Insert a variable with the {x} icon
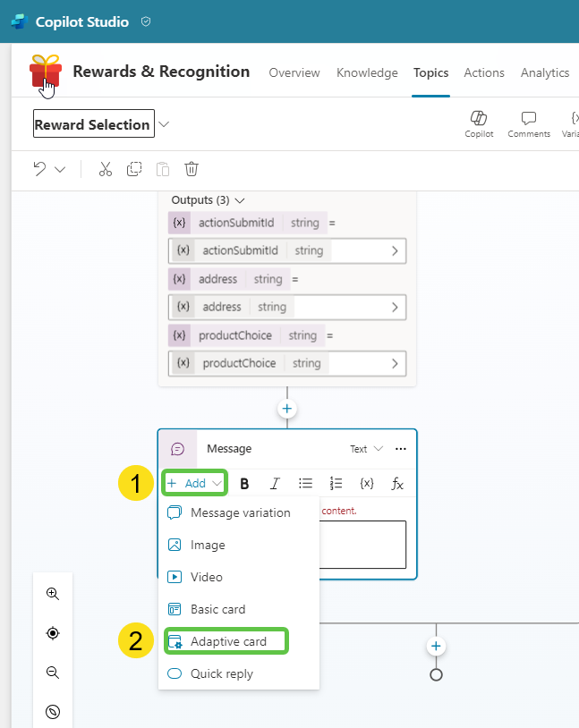The image size is (579, 728). (x=366, y=483)
